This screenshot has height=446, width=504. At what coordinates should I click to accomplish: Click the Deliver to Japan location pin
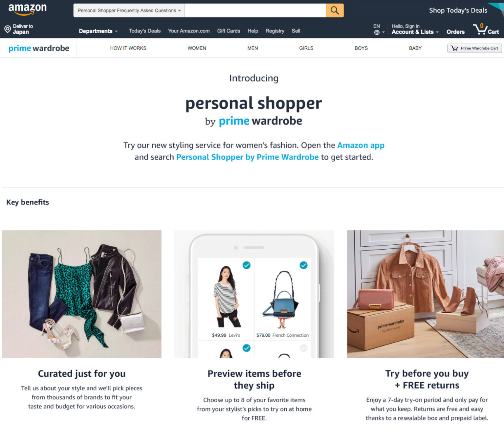click(x=8, y=29)
